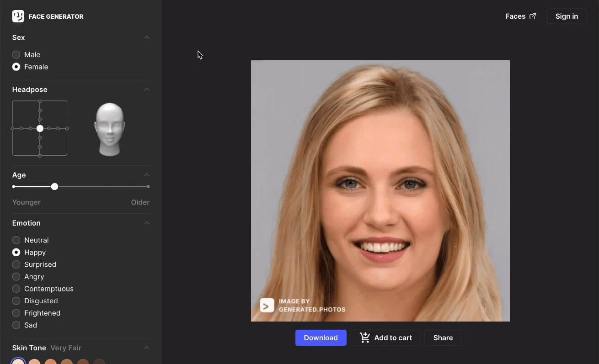Click the Generated.Photos watermark badge

click(267, 305)
